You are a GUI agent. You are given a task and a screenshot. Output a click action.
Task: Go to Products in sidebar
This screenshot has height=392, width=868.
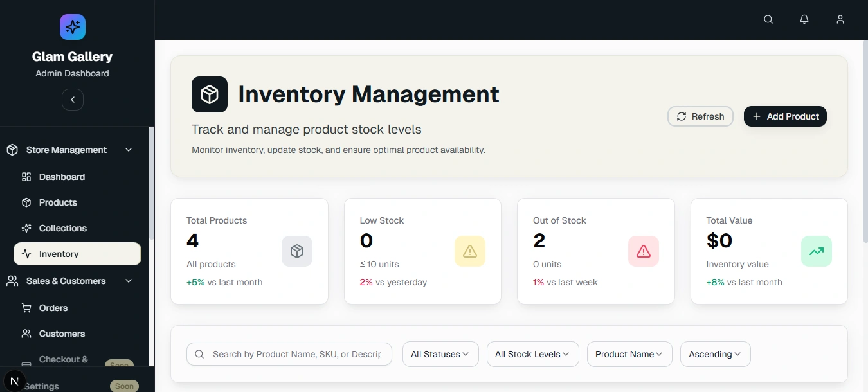(x=58, y=202)
